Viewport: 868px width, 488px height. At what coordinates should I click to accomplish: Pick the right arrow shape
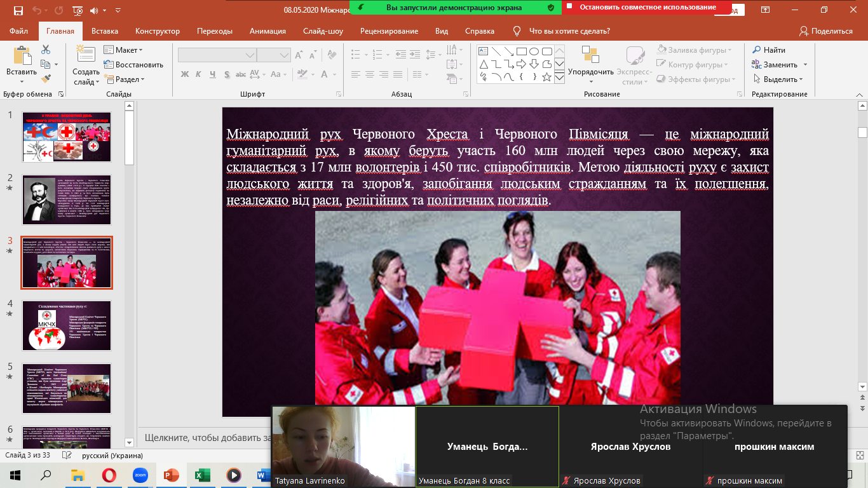[521, 64]
